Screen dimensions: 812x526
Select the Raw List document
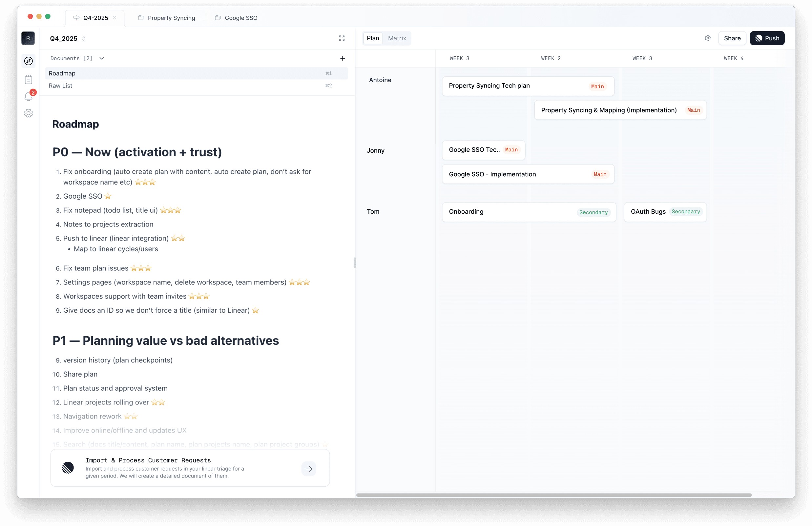(x=60, y=86)
